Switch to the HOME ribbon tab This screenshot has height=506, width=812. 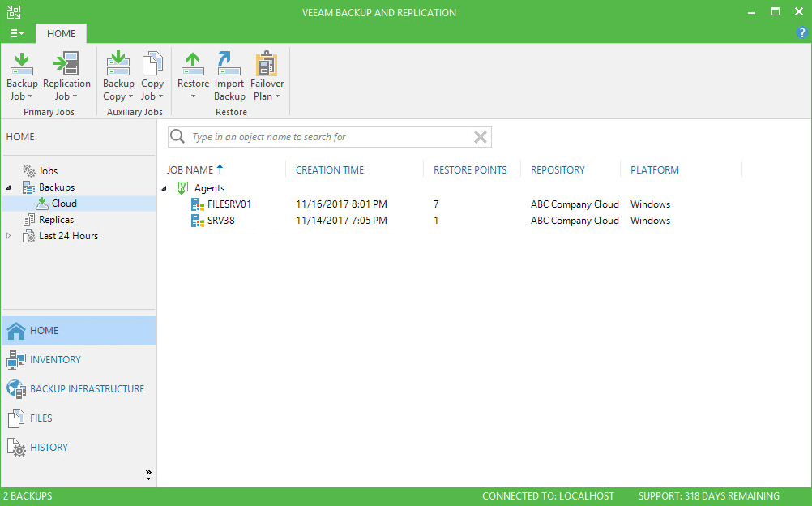[x=61, y=33]
